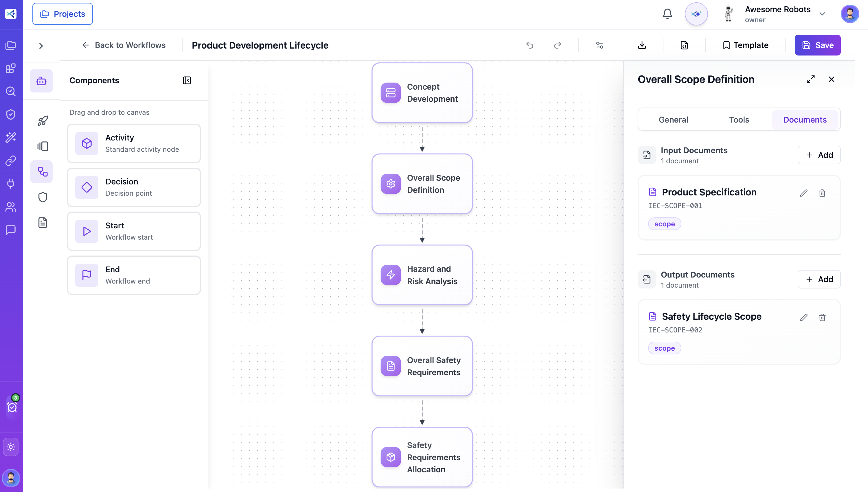Screen dimensions: 868x492
Task: Click the code file export icon
Action: [684, 45]
